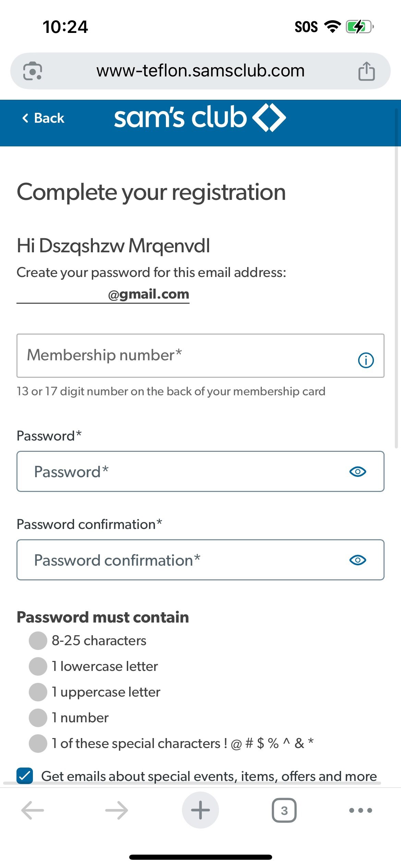Focus the Membership number field
This screenshot has width=401, height=868.
(185, 355)
